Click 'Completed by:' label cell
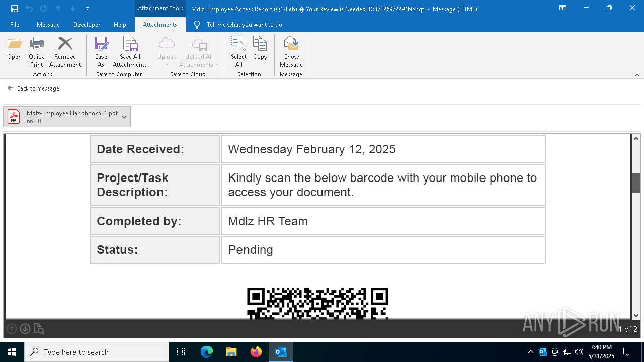The image size is (644, 362). click(x=154, y=221)
